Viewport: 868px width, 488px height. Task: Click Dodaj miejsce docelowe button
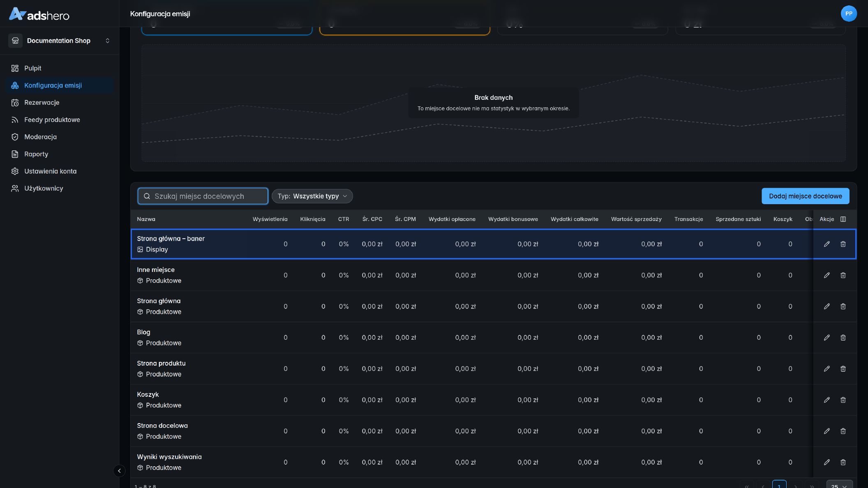coord(805,196)
